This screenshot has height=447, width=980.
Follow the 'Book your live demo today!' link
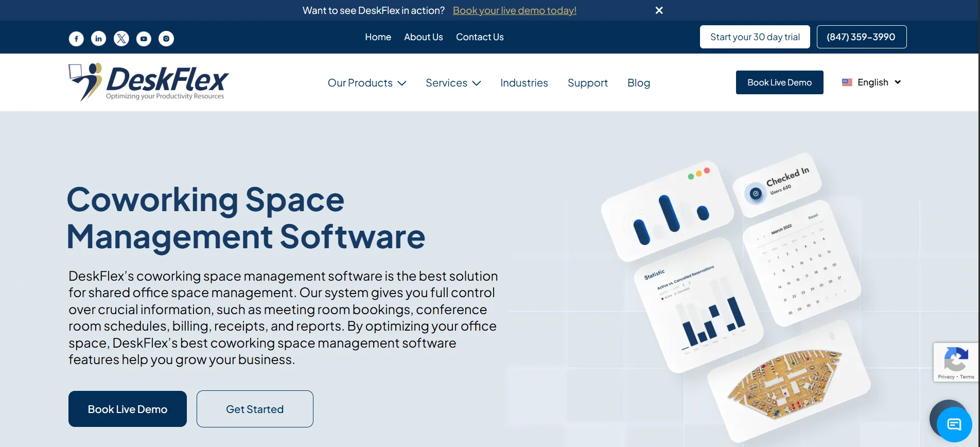pyautogui.click(x=515, y=10)
